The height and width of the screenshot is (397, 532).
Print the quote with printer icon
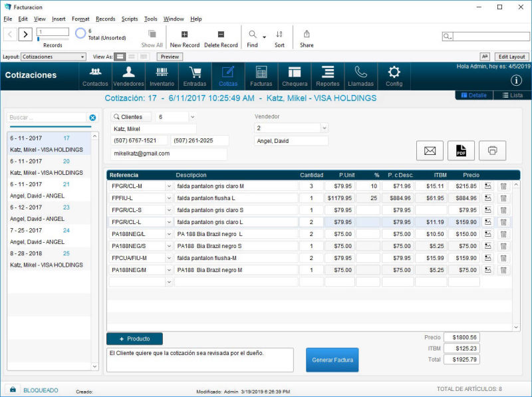[x=492, y=150]
